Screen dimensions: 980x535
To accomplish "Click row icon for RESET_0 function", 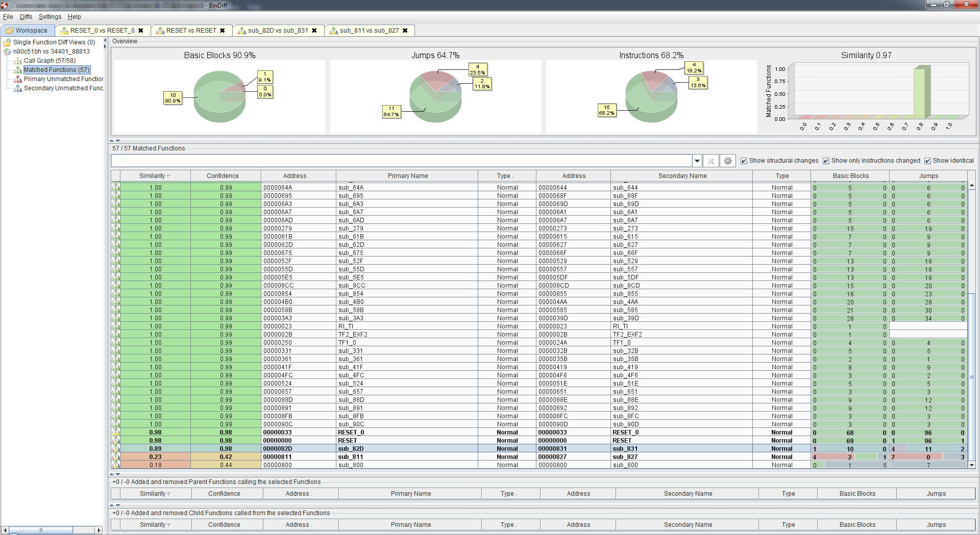I will 116,432.
